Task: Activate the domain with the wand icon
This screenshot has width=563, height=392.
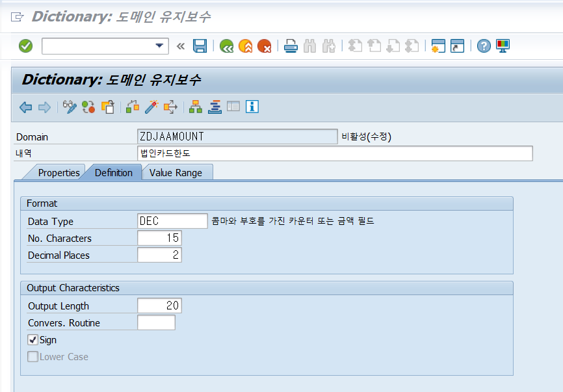Action: [151, 107]
